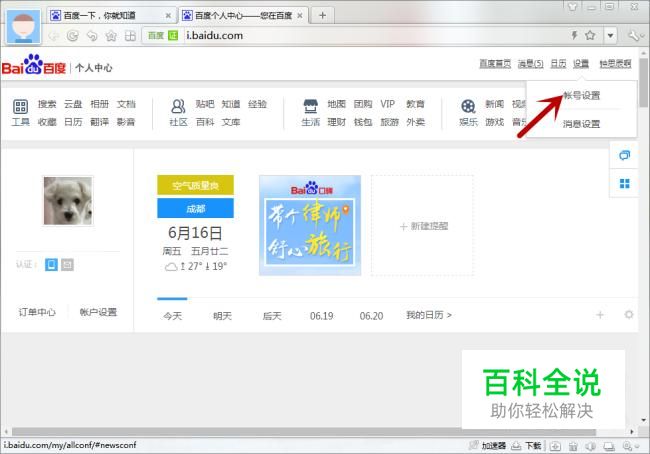Open 消息(5) messages link
650x454 pixels.
click(531, 63)
